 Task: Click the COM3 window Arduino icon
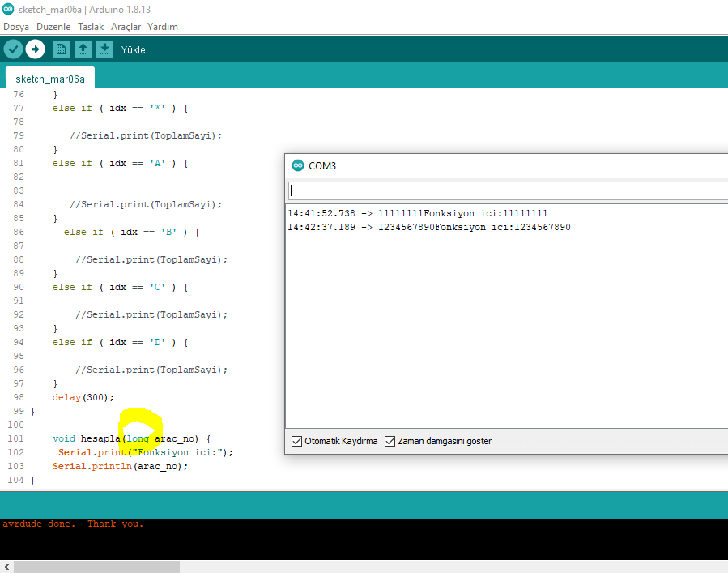(x=297, y=166)
